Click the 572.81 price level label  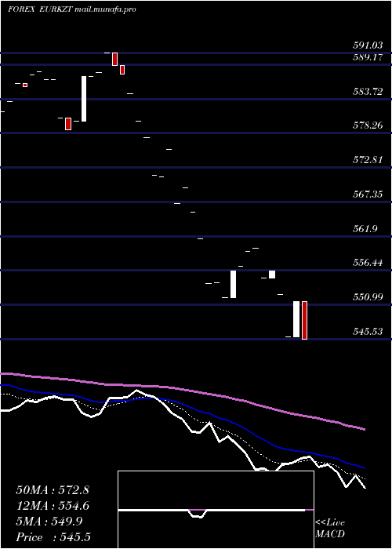pyautogui.click(x=368, y=160)
